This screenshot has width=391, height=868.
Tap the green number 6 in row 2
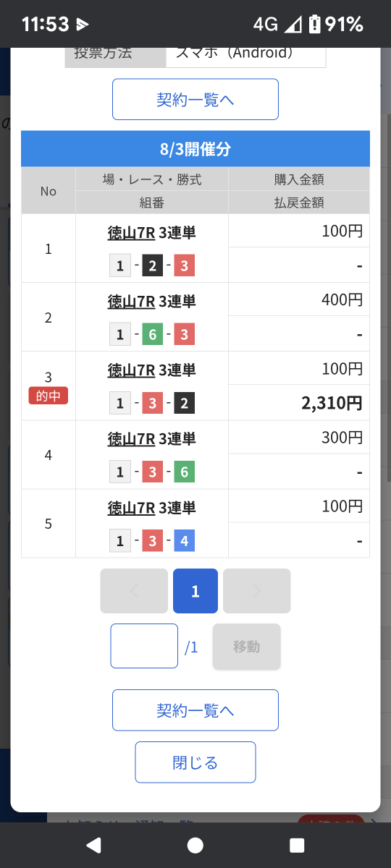click(x=152, y=334)
